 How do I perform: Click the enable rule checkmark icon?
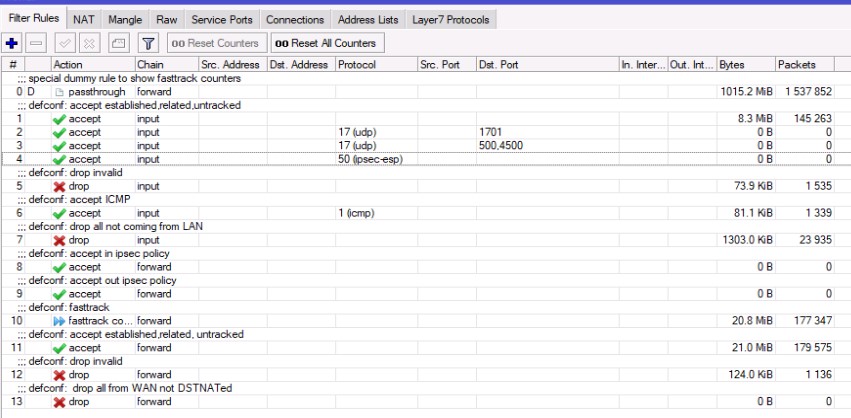[65, 43]
